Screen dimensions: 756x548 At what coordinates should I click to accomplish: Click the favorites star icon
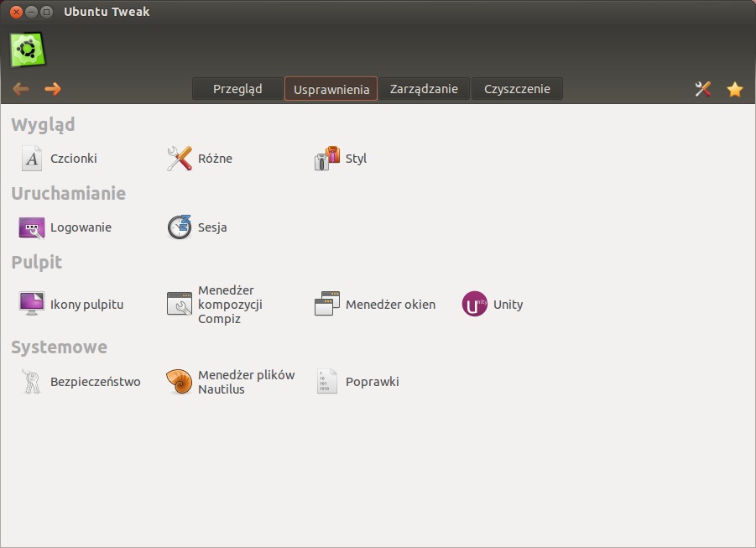(x=735, y=89)
